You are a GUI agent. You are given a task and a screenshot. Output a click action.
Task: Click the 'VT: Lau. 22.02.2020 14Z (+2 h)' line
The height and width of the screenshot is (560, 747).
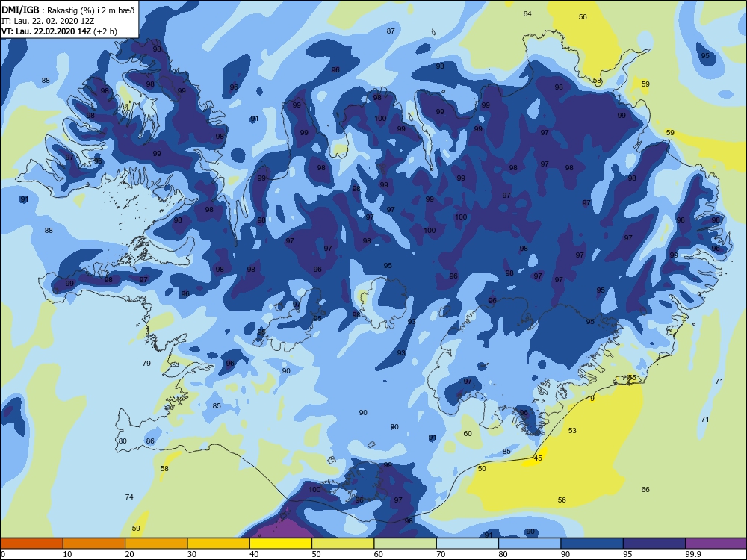point(59,31)
